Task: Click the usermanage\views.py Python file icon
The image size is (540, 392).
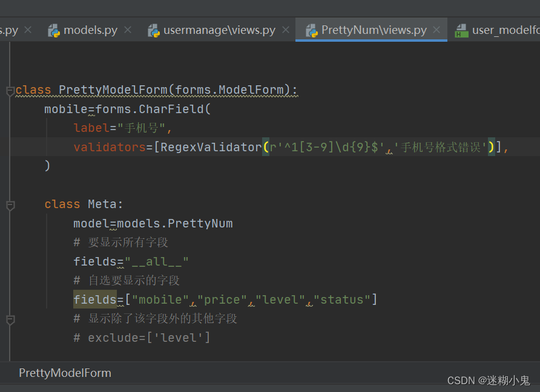Action: click(154, 31)
